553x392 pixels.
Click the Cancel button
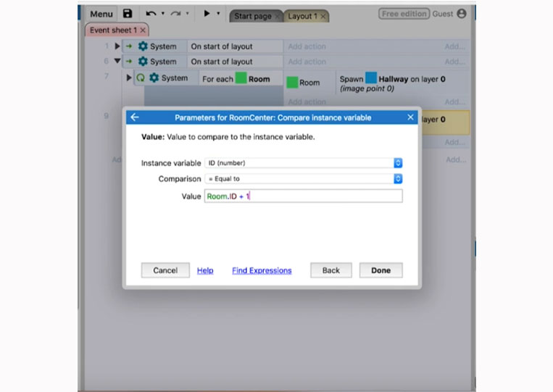tap(165, 270)
